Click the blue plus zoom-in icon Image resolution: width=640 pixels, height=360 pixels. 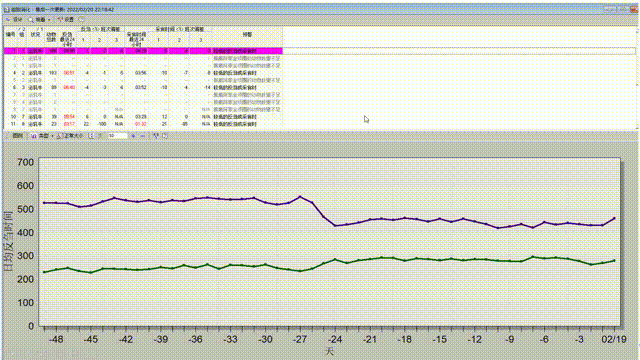pos(133,136)
